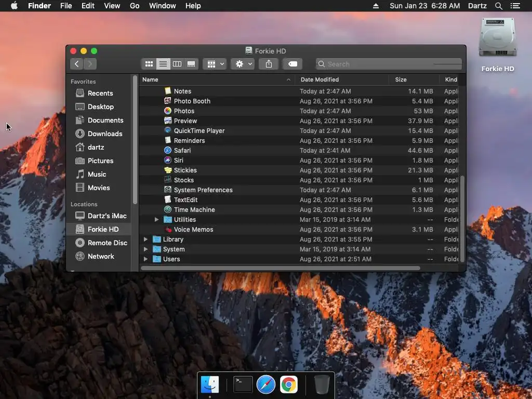This screenshot has height=399, width=532.
Task: Open the Apple menu
Action: [14, 6]
